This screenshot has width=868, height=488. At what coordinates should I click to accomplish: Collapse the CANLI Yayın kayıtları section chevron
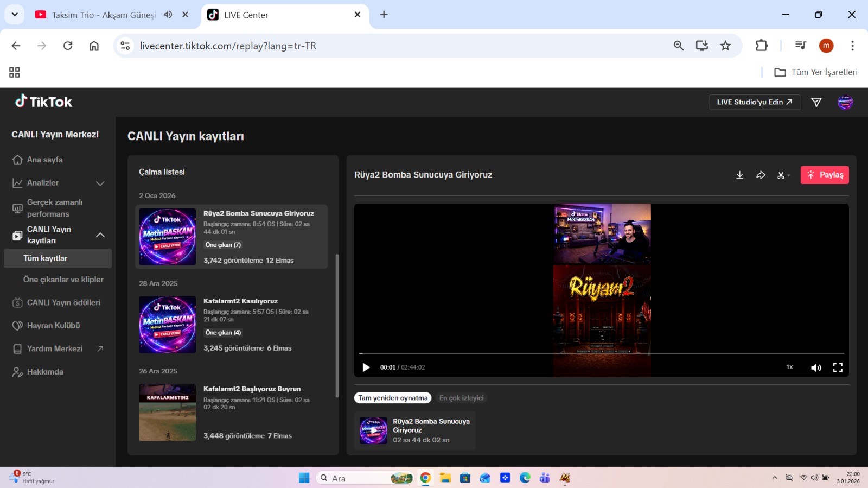[x=100, y=235]
